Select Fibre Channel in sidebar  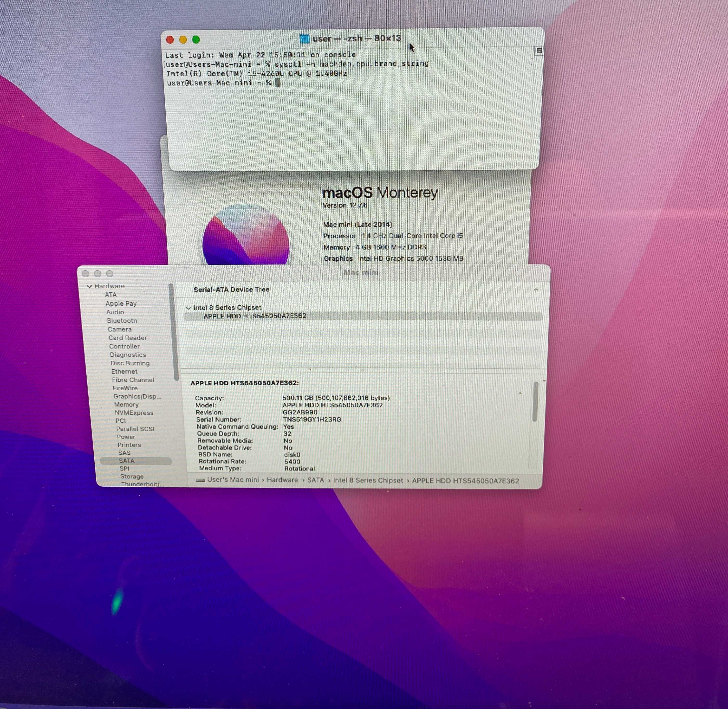point(133,380)
